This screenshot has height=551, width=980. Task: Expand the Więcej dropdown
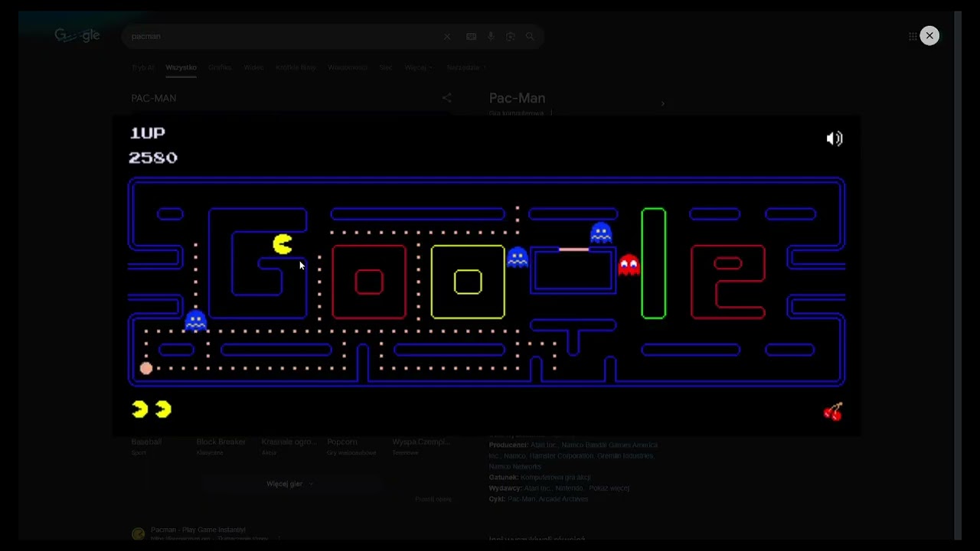click(x=418, y=67)
